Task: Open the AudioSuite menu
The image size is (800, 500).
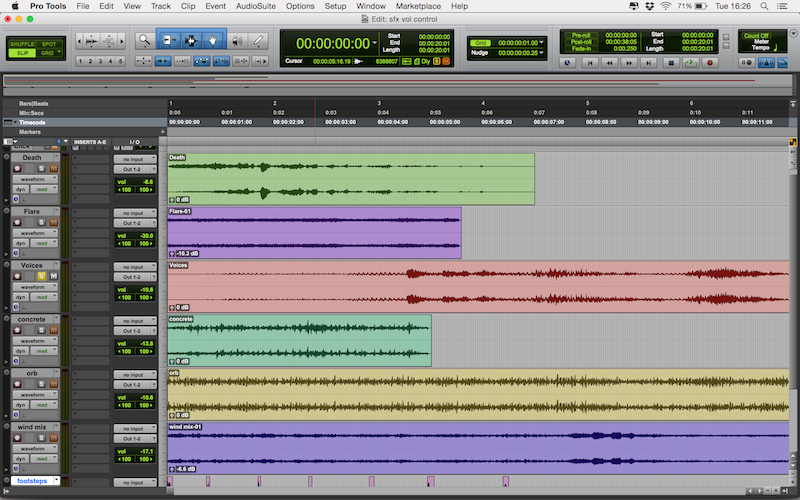Action: pos(256,6)
